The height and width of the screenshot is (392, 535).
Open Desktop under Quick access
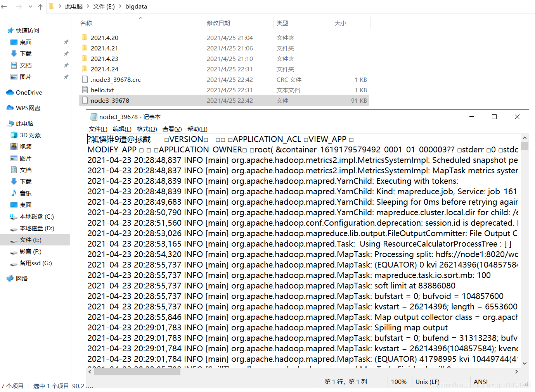click(26, 42)
